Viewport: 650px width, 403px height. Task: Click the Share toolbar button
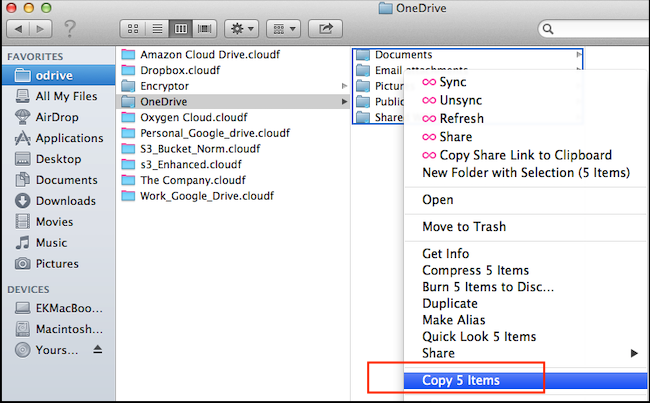pos(327,28)
